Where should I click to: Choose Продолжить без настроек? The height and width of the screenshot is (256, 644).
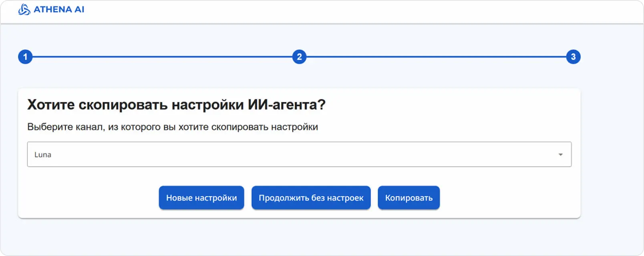[x=311, y=198]
